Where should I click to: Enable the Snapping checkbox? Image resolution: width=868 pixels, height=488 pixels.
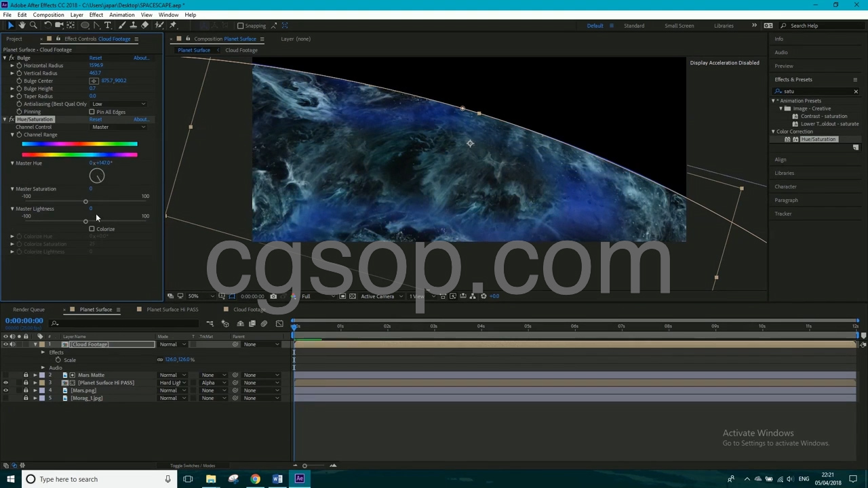[x=240, y=26]
